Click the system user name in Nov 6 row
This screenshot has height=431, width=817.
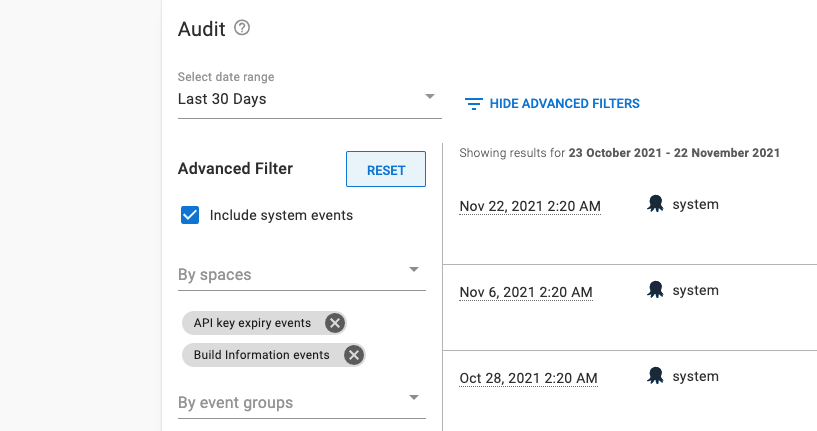click(695, 290)
